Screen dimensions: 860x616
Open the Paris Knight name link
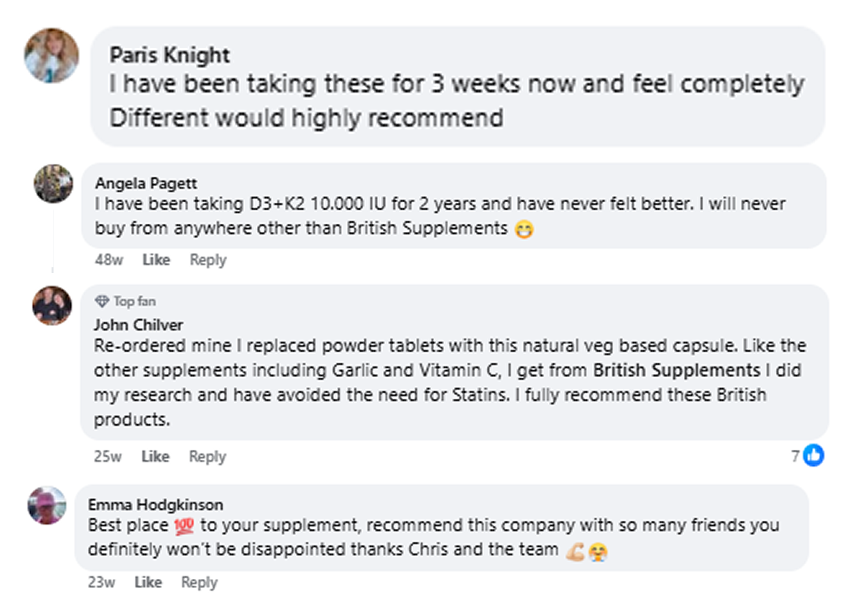click(x=170, y=55)
